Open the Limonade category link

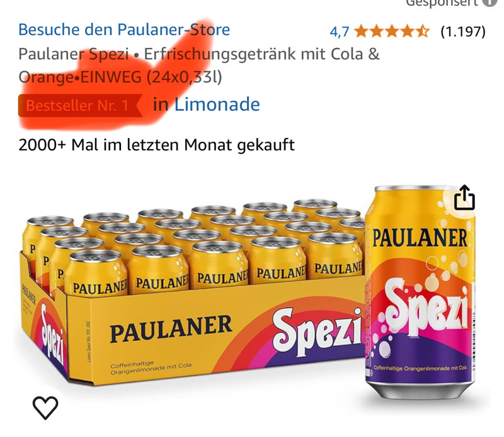pyautogui.click(x=217, y=105)
